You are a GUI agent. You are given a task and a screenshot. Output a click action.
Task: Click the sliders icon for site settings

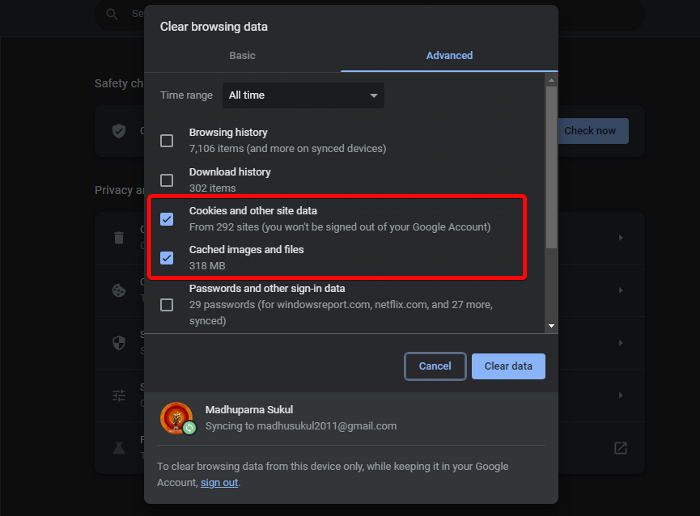point(119,395)
